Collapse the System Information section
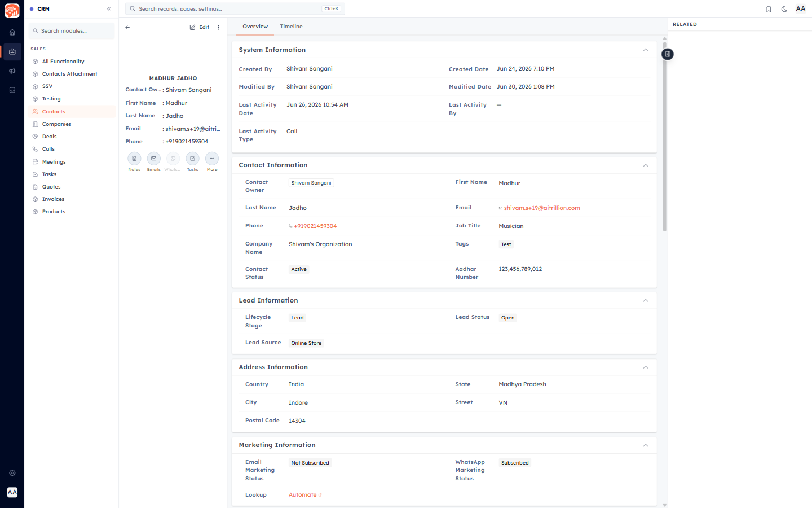 click(646, 50)
